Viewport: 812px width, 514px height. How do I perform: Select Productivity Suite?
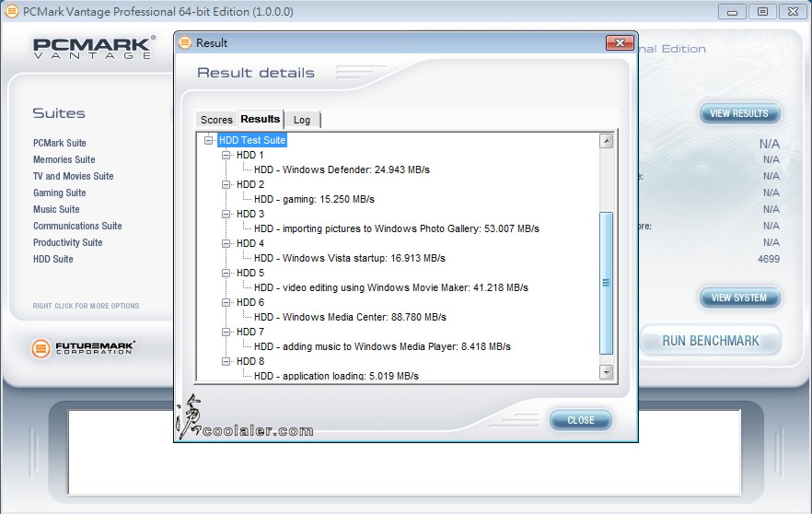click(68, 242)
